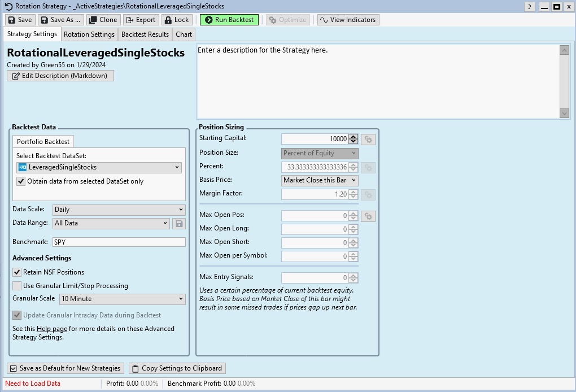Expand the Data Scale dropdown
This screenshot has width=576, height=392.
click(x=119, y=210)
